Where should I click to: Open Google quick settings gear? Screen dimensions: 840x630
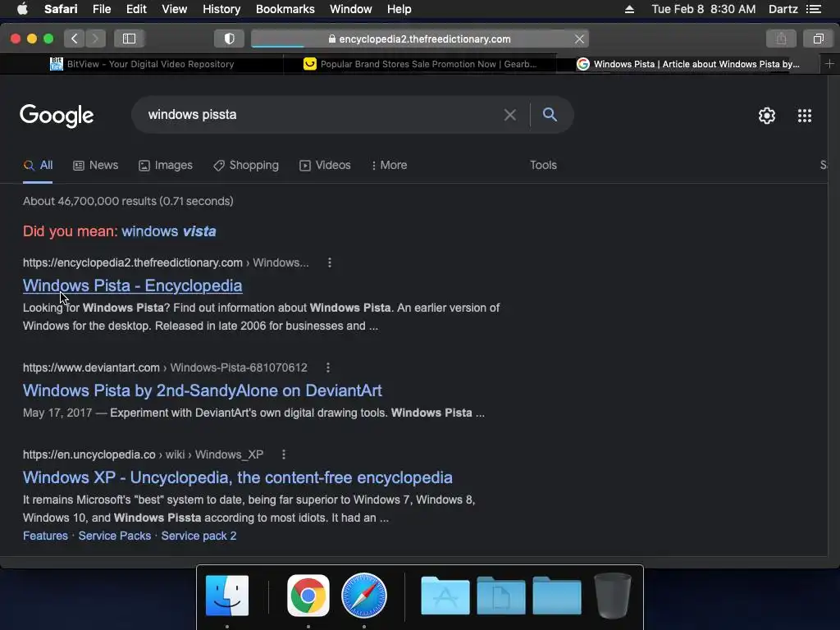point(767,115)
